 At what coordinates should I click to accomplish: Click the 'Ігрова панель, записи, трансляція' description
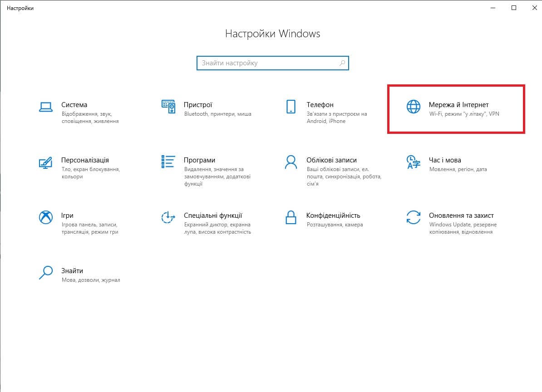point(90,228)
